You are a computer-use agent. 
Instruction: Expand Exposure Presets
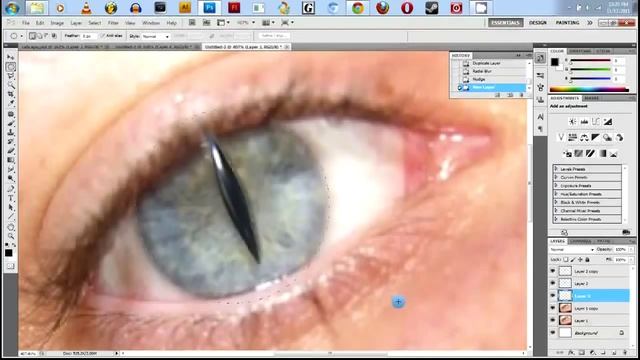556,185
